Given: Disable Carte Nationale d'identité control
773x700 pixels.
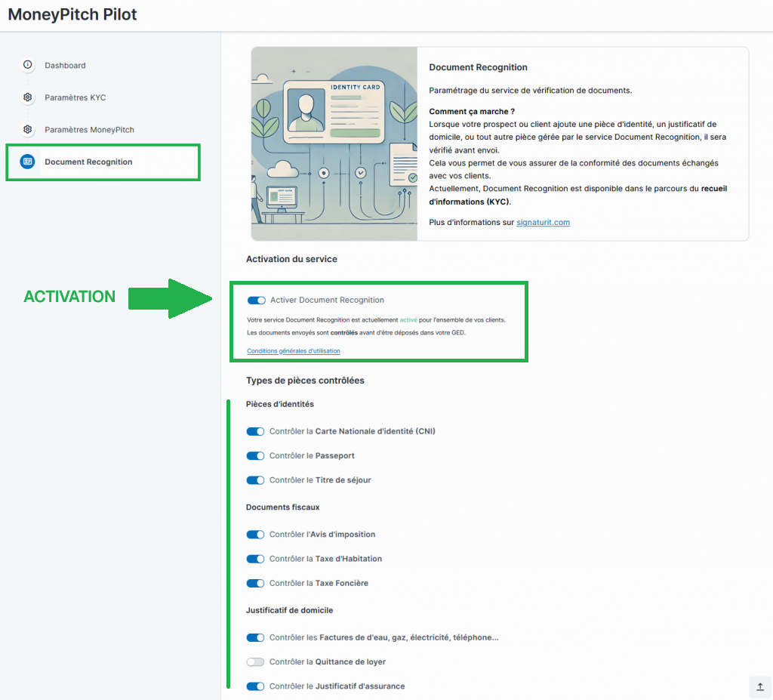Looking at the screenshot, I should point(256,432).
